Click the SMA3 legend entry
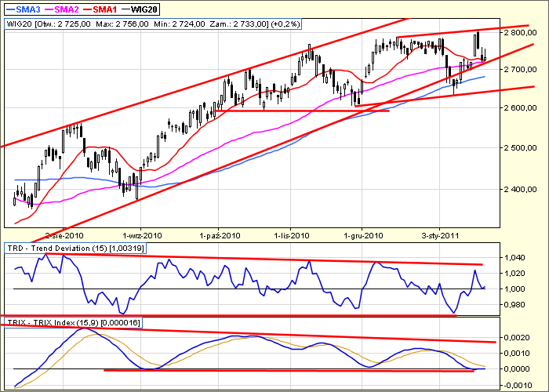Image resolution: width=549 pixels, height=392 pixels. pos(23,9)
